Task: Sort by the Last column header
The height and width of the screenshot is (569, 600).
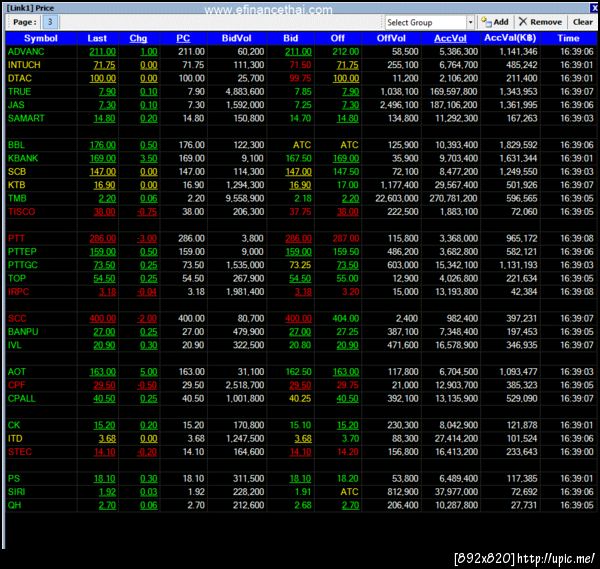Action: pos(97,38)
